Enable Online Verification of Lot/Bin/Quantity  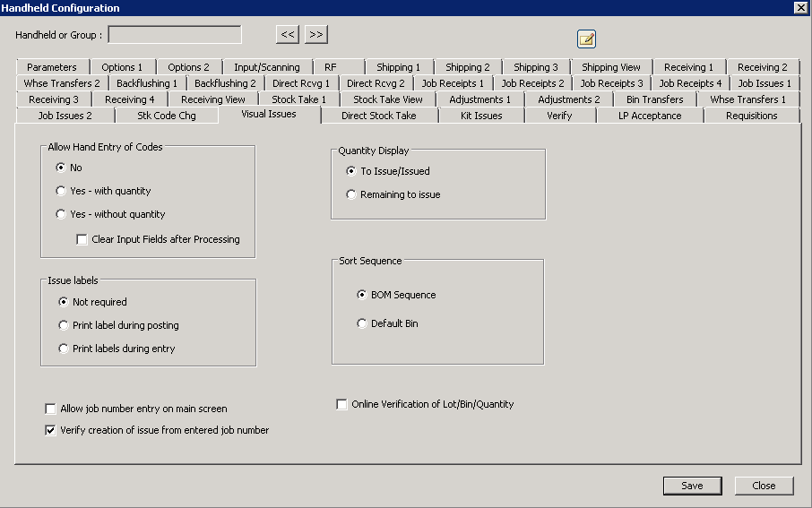click(341, 405)
